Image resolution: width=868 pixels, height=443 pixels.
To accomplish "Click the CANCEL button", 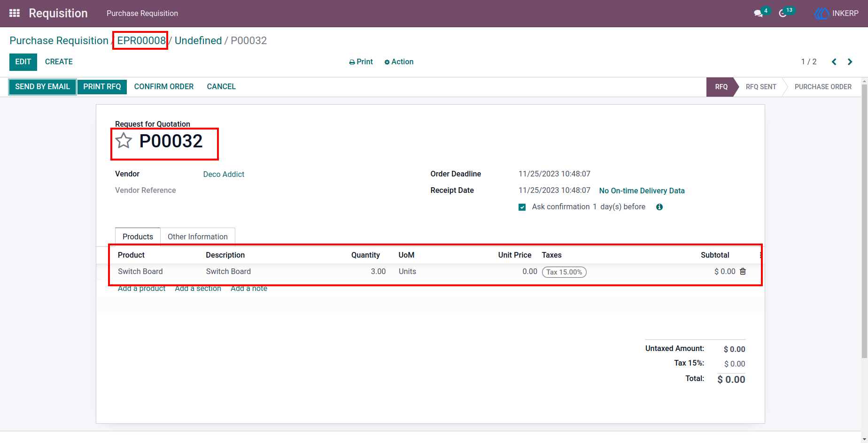I will point(221,87).
